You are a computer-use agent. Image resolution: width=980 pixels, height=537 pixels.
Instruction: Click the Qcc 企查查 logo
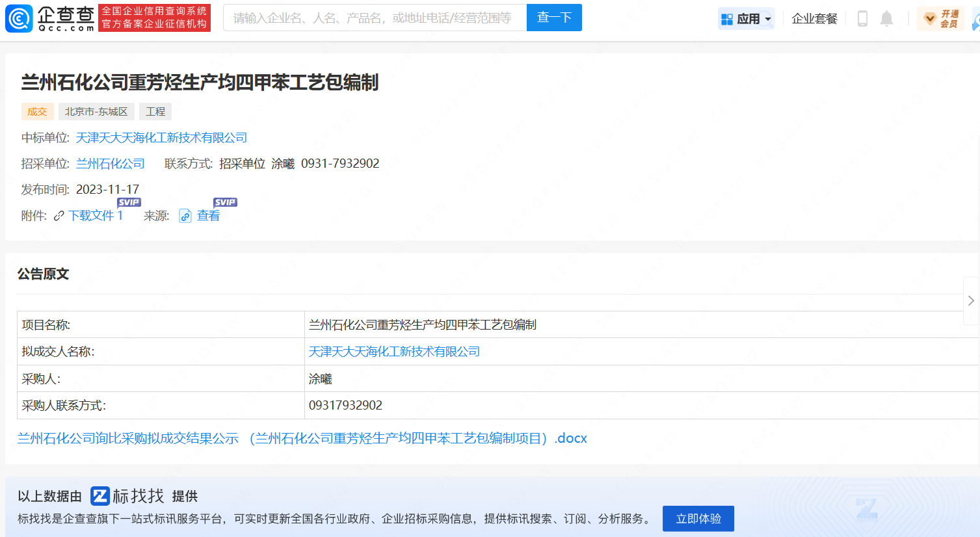click(x=50, y=18)
